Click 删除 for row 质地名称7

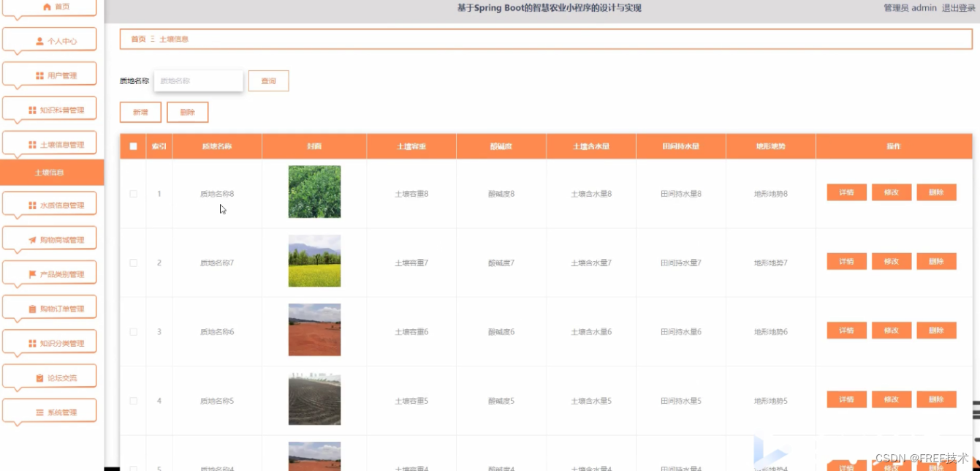pyautogui.click(x=936, y=261)
